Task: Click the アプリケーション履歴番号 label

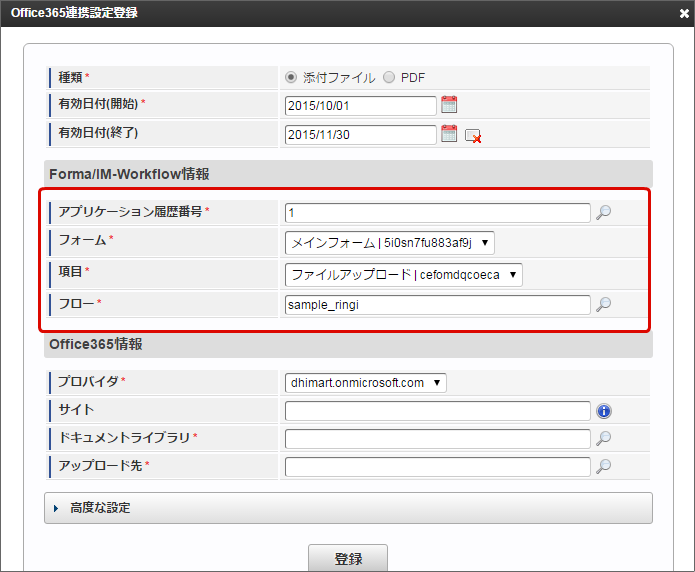Action: coord(130,212)
